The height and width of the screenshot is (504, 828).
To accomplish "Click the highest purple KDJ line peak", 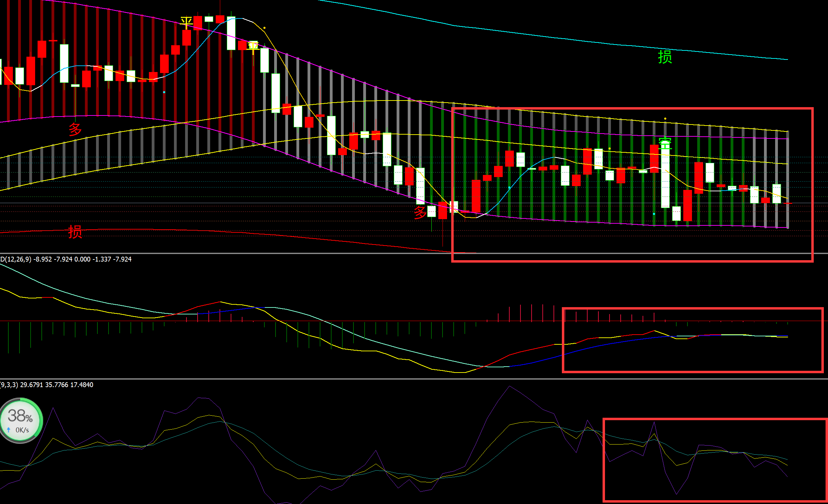I will click(510, 386).
